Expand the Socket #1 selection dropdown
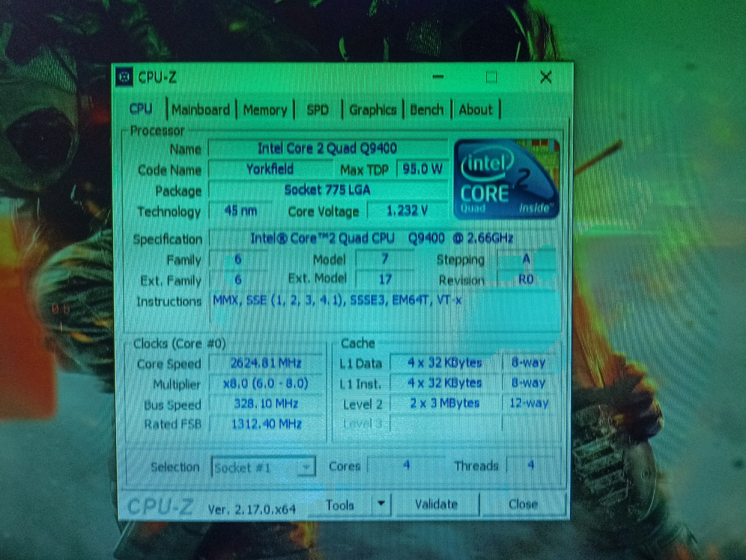Image resolution: width=746 pixels, height=560 pixels. tap(306, 467)
